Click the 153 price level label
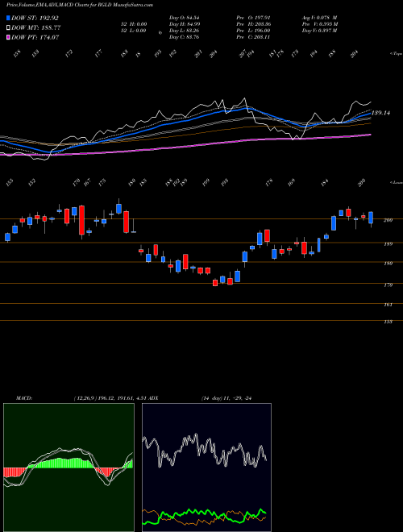Screen dimensions: 403x532 click(388, 322)
